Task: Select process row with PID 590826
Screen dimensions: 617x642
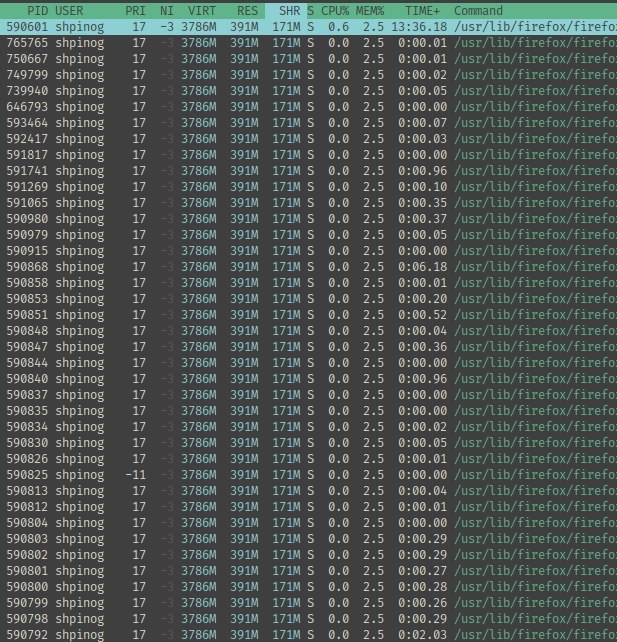Action: pyautogui.click(x=308, y=458)
